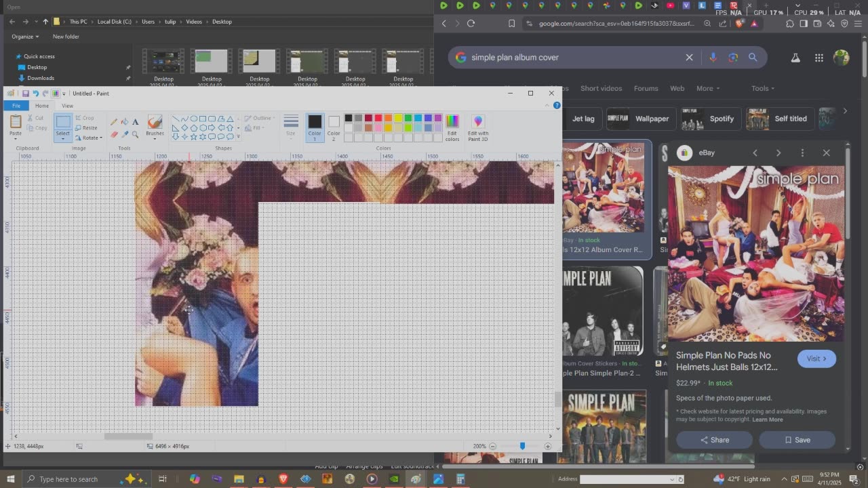Select the Spotify filter chip
868x488 pixels.
(x=710, y=119)
